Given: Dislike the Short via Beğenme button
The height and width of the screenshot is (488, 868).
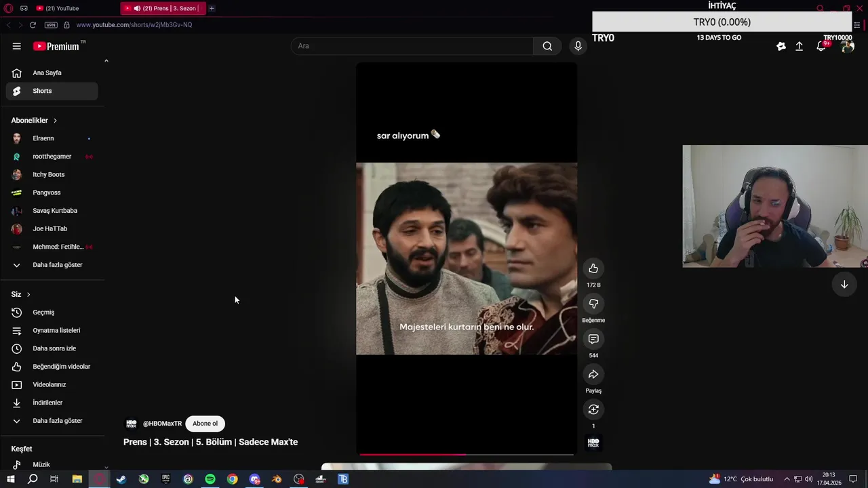Looking at the screenshot, I should [593, 304].
